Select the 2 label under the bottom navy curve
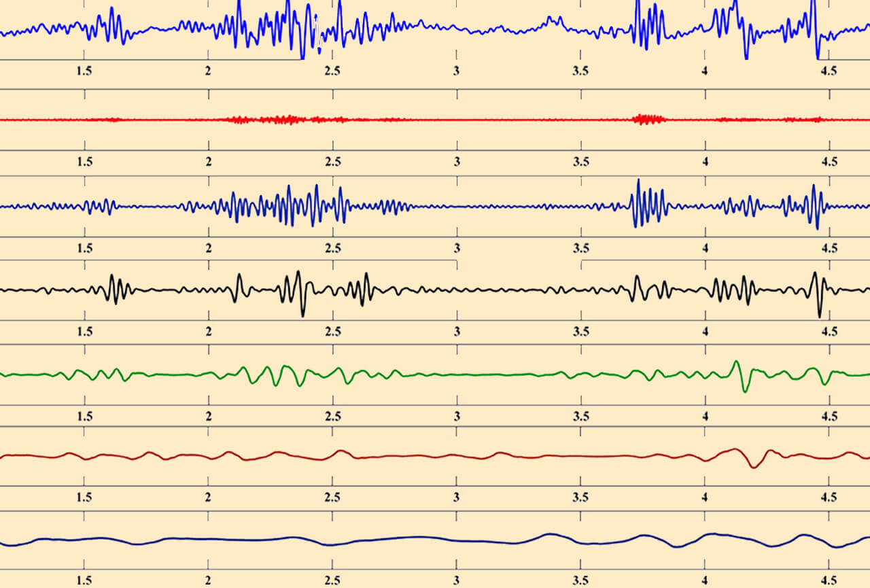Screen dimensions: 870x588 pos(209,582)
